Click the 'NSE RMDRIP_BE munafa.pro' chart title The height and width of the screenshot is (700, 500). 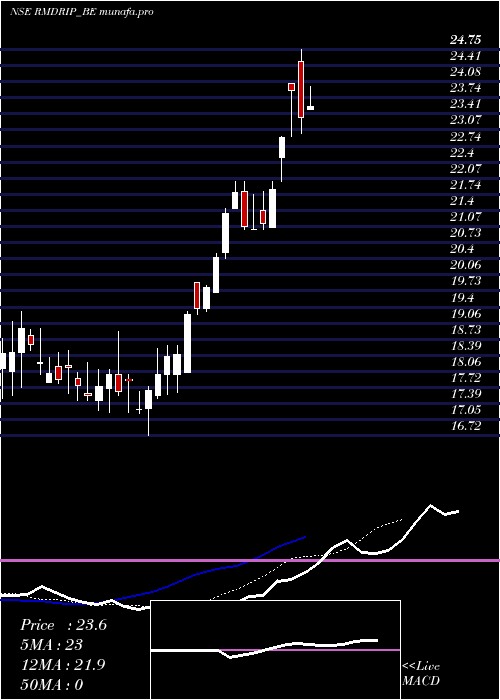pos(82,12)
